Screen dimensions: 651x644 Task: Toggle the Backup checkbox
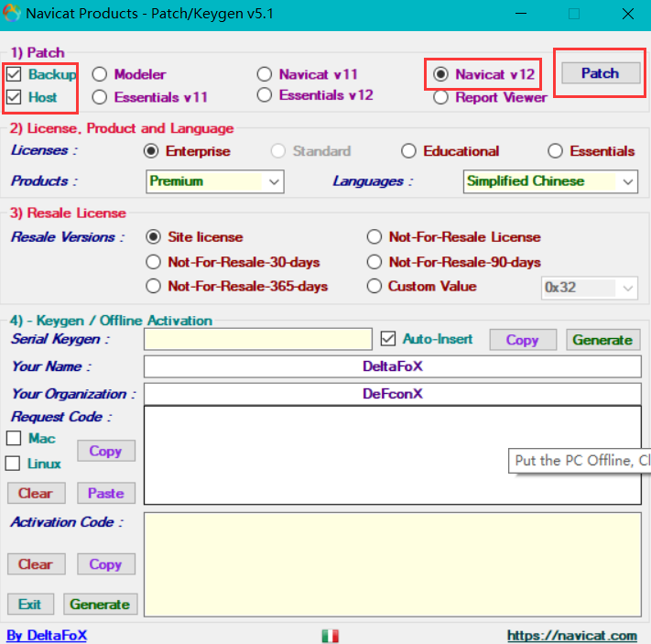click(14, 74)
